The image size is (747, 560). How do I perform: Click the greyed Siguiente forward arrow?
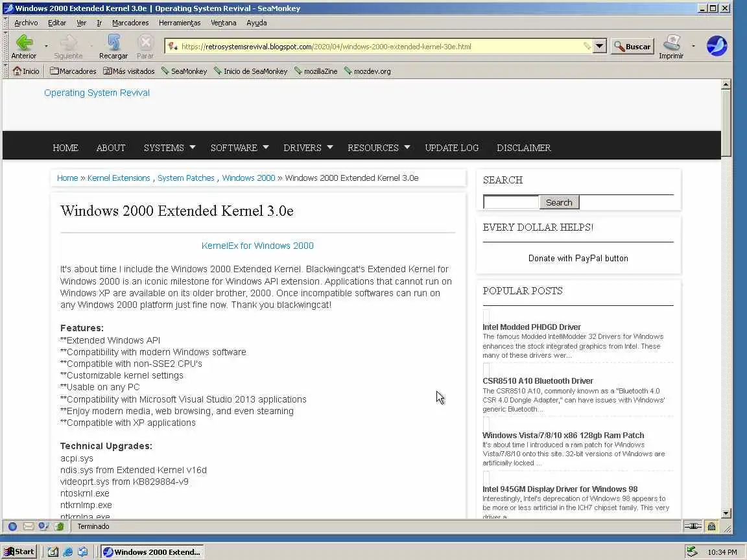[x=68, y=47]
